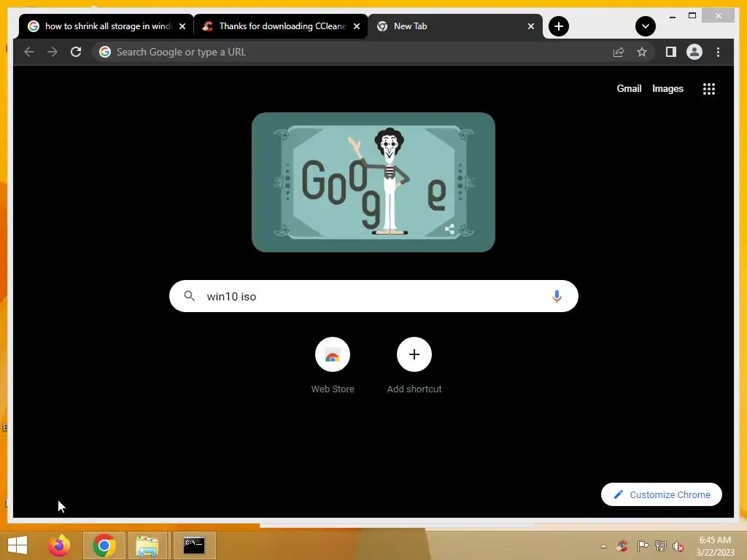Open the clock showing 6:45 AM

pyautogui.click(x=715, y=546)
